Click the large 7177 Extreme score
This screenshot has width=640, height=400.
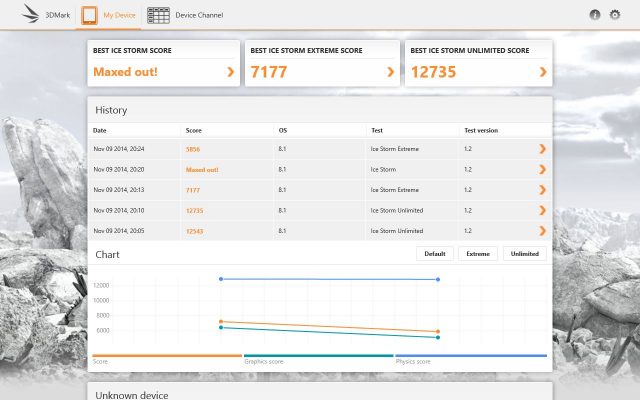click(269, 72)
